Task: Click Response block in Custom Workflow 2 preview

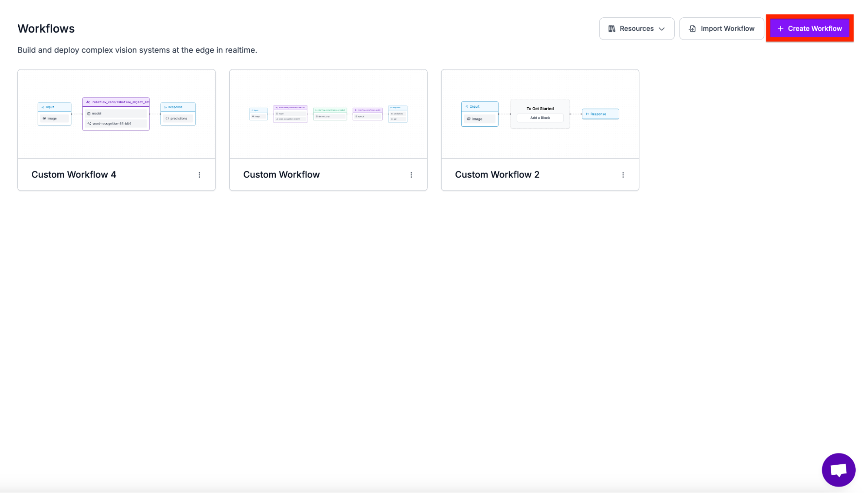Action: (600, 114)
